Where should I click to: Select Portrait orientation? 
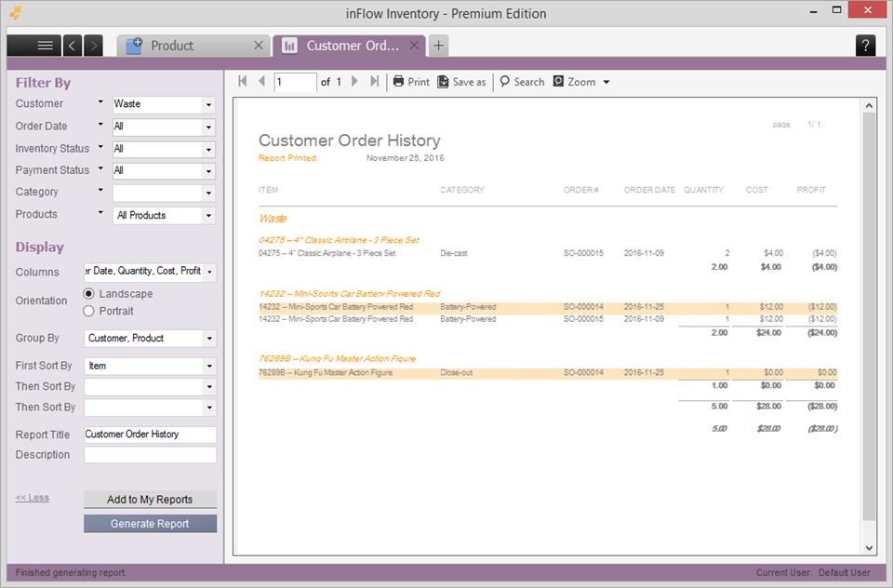pos(89,311)
